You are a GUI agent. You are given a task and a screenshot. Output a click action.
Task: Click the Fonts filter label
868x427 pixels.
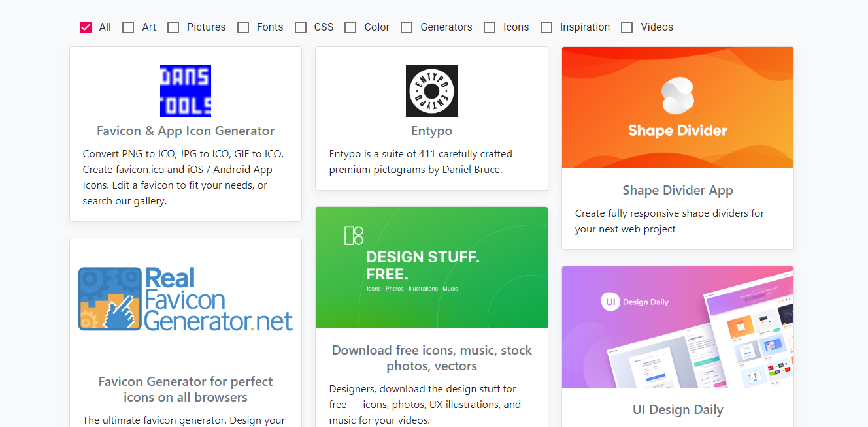coord(270,27)
